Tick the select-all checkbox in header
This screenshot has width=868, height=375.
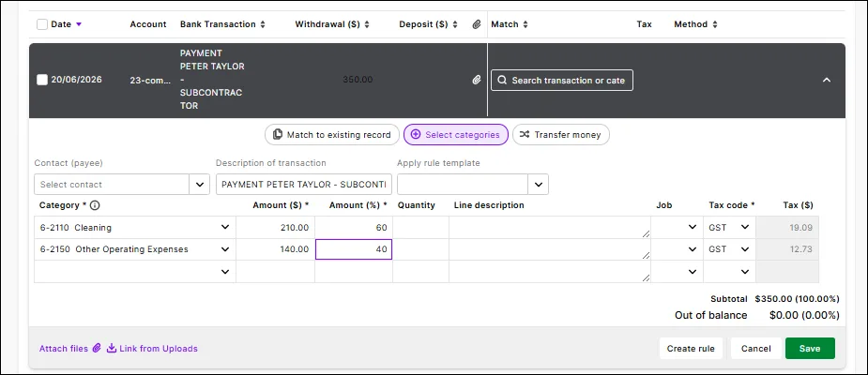(42, 24)
